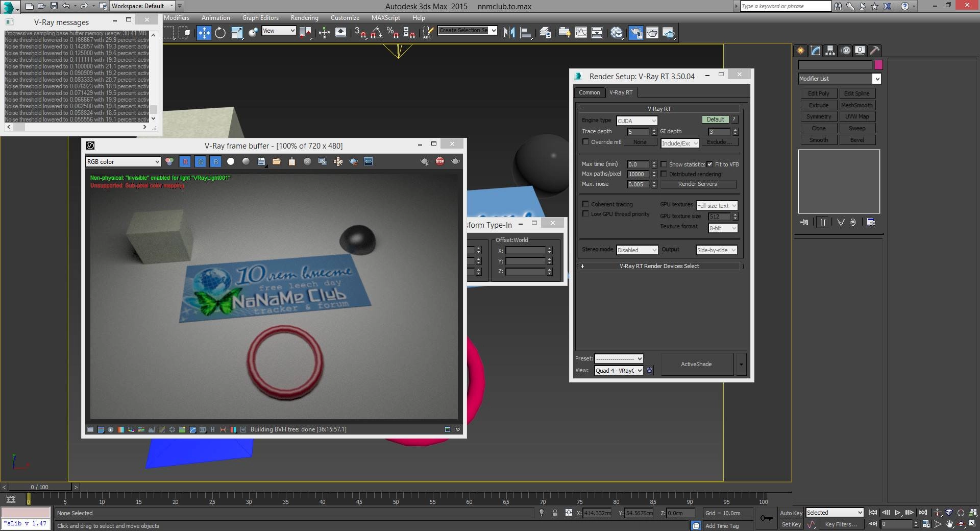Image resolution: width=980 pixels, height=531 pixels.
Task: Open RGB color channel dropdown
Action: [x=123, y=161]
